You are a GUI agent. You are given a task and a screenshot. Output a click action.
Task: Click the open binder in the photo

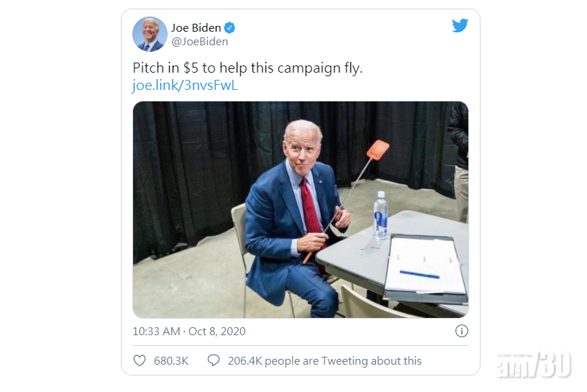pyautogui.click(x=426, y=268)
